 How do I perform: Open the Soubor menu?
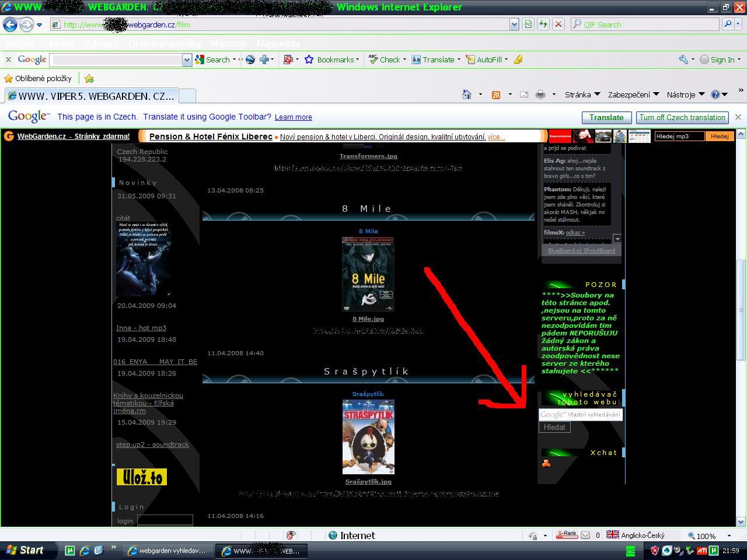click(20, 44)
